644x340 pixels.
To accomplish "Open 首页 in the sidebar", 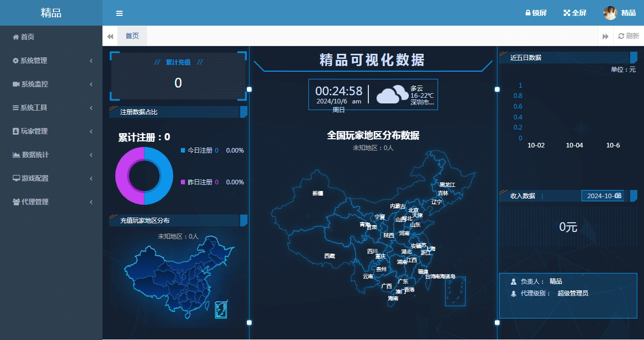I will pos(27,37).
